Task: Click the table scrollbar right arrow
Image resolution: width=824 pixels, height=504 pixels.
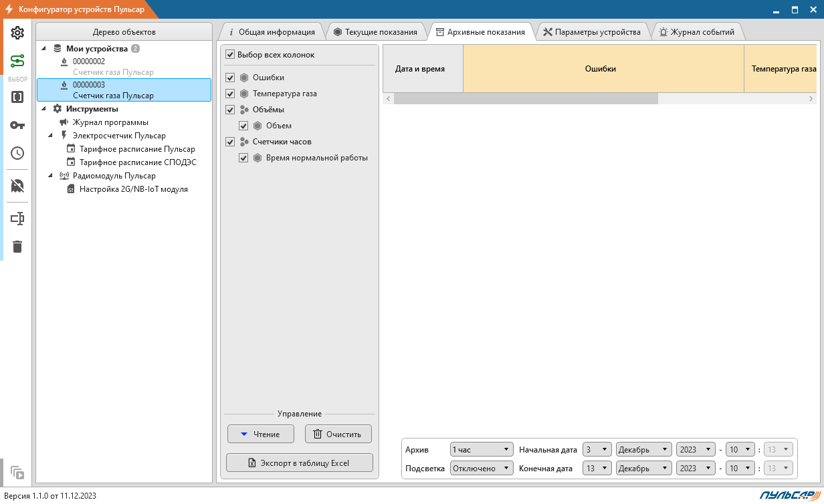Action: [x=811, y=99]
